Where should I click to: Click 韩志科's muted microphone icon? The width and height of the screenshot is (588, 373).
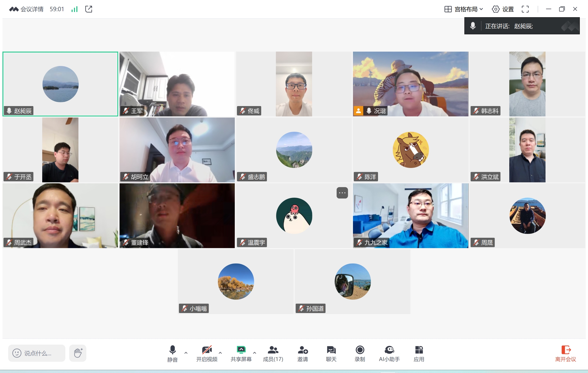(x=476, y=111)
